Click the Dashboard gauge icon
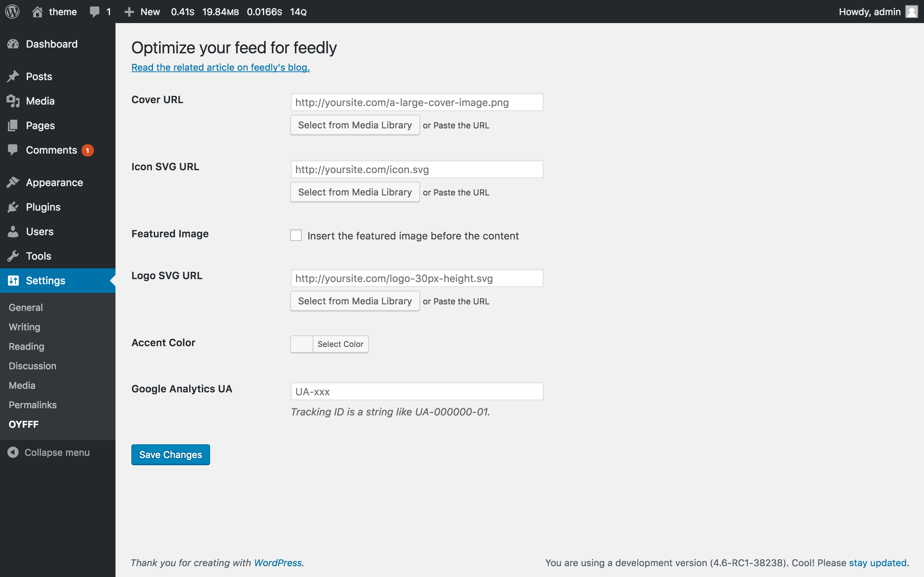 point(13,44)
